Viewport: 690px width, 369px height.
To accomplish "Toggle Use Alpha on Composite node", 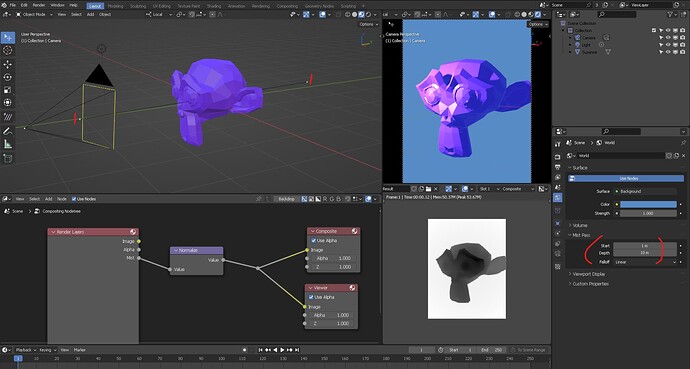I will 313,241.
